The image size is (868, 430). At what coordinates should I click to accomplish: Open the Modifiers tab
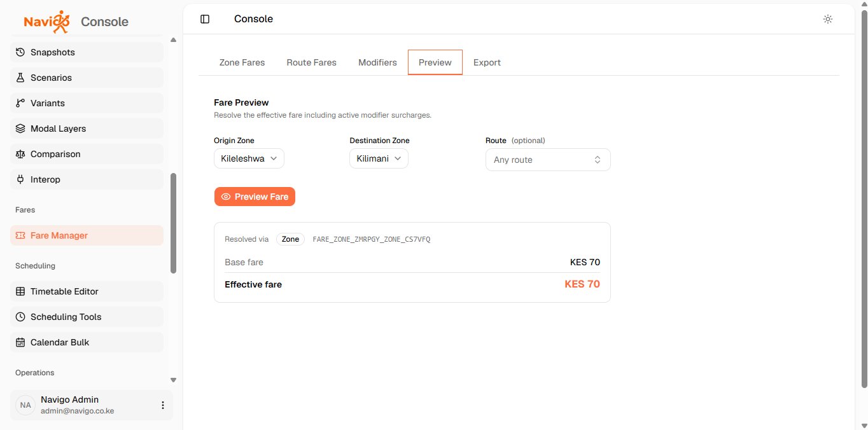tap(377, 62)
